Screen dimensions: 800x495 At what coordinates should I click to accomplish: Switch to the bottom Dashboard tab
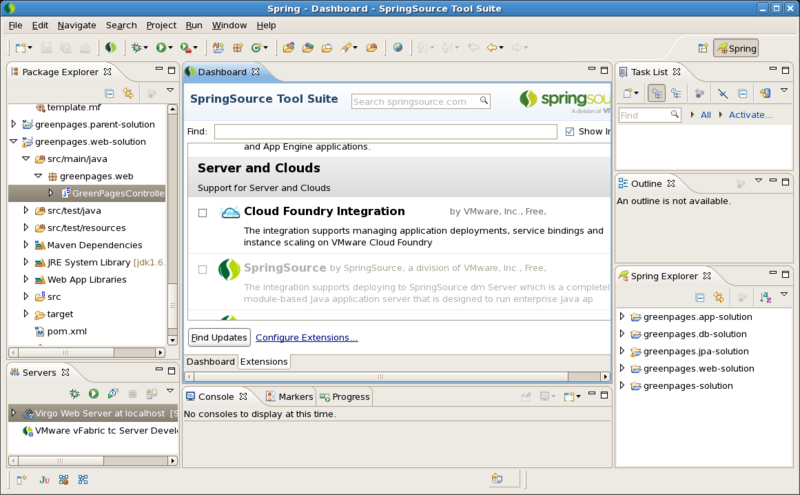pyautogui.click(x=210, y=361)
